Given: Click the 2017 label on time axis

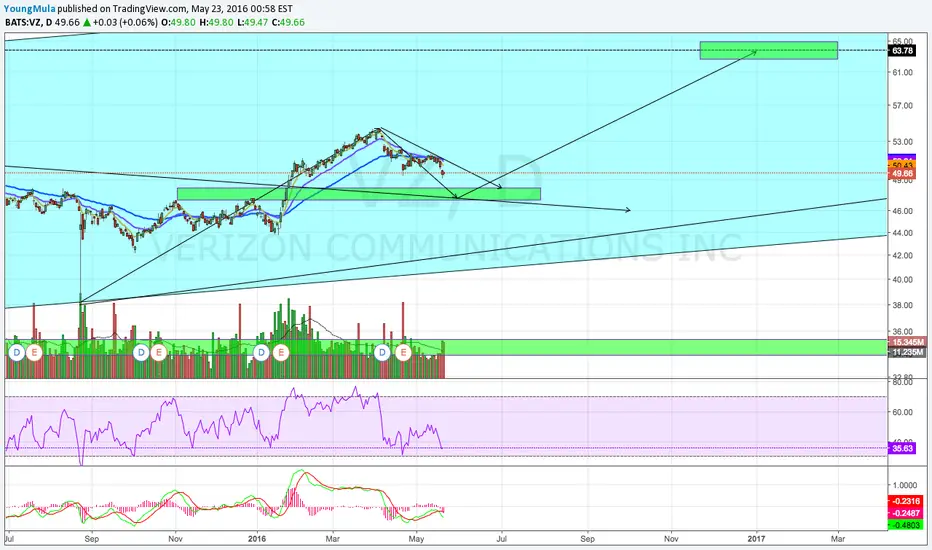Looking at the screenshot, I should coord(756,539).
